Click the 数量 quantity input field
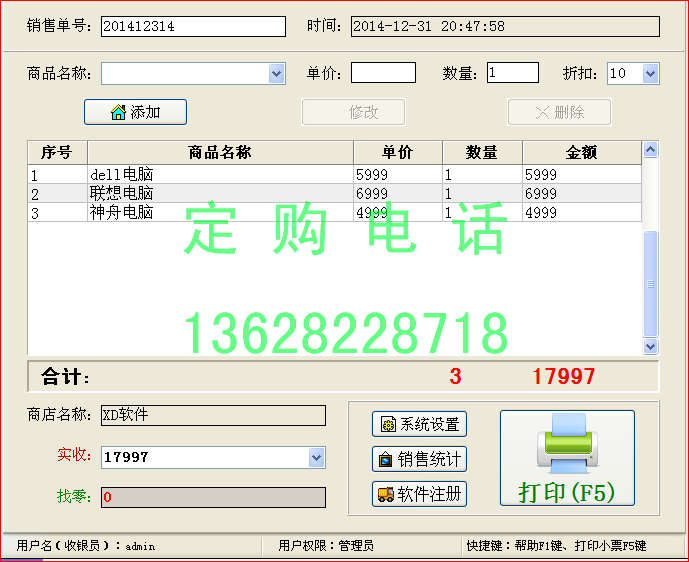The width and height of the screenshot is (689, 562). tap(513, 73)
